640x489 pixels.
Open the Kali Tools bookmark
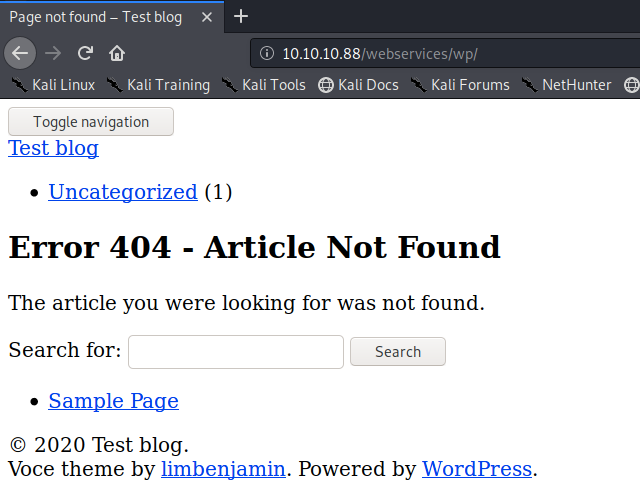pyautogui.click(x=263, y=85)
